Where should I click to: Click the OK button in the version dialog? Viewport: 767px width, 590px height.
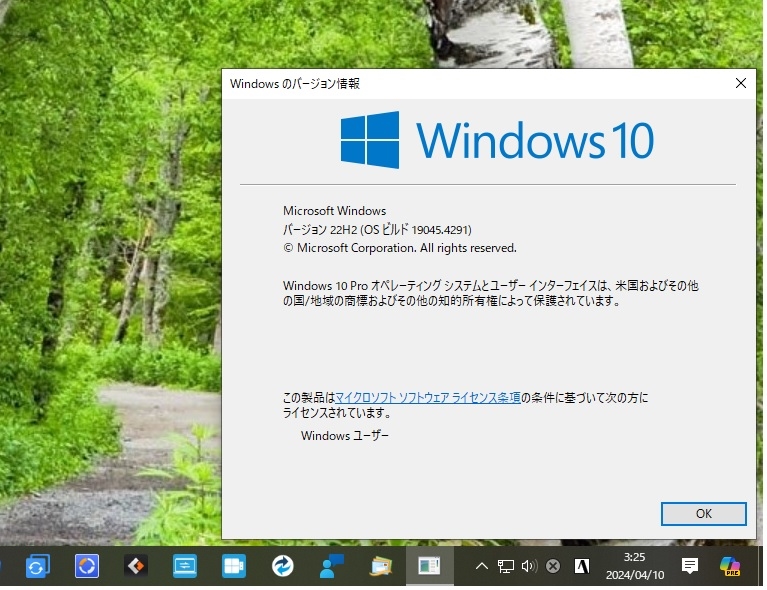point(703,514)
